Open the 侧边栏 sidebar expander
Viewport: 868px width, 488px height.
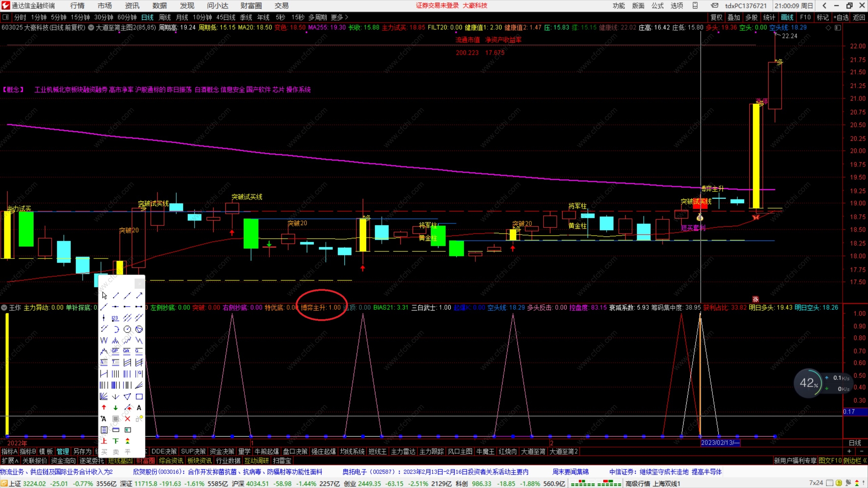[855, 461]
